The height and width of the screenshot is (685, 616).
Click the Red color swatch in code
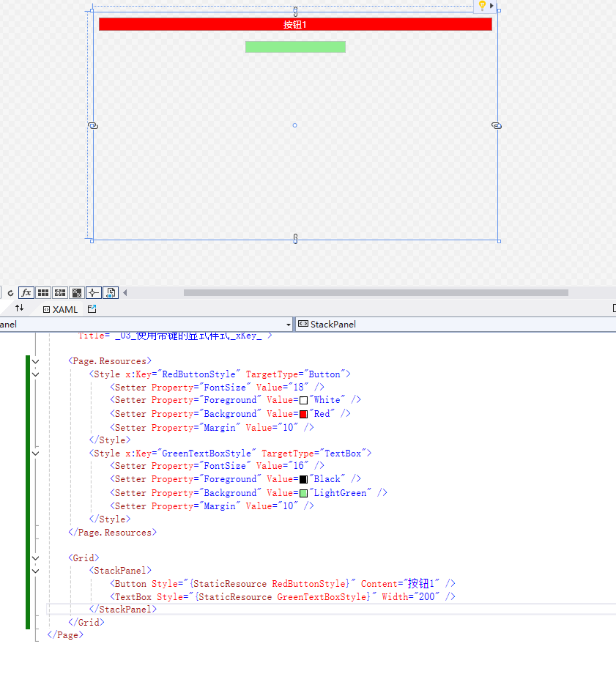pos(304,414)
